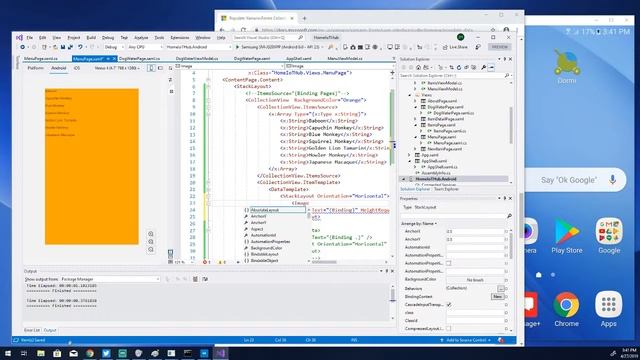The height and width of the screenshot is (360, 640).
Task: Click the Solution Explorer Home icon
Action: point(418,67)
